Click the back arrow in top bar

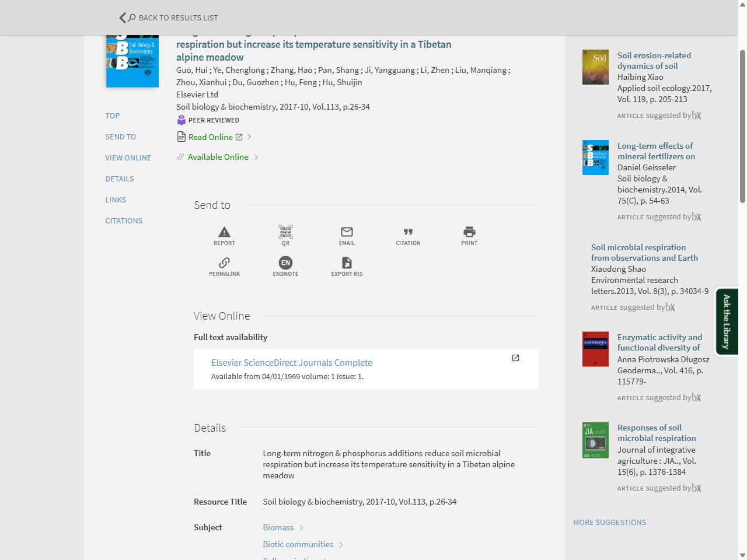[x=122, y=17]
